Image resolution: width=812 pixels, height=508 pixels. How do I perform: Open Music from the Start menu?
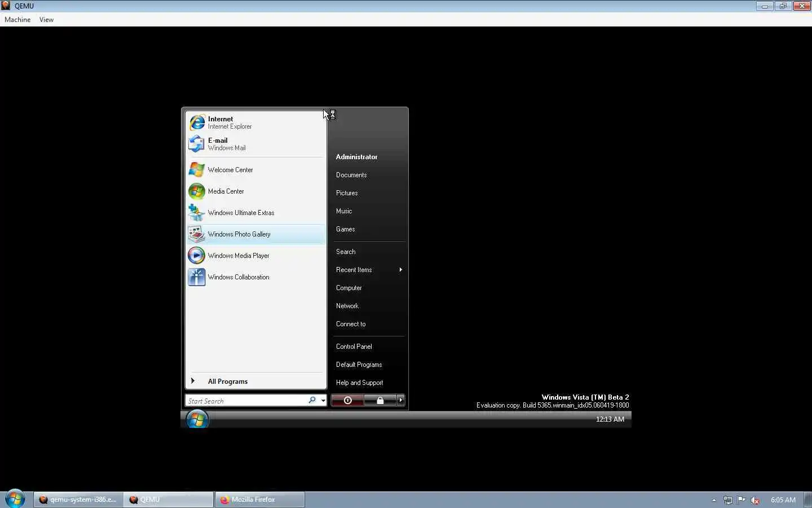coord(344,211)
